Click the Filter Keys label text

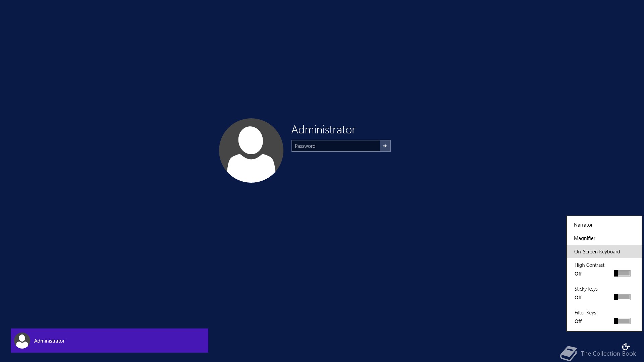[x=585, y=313]
